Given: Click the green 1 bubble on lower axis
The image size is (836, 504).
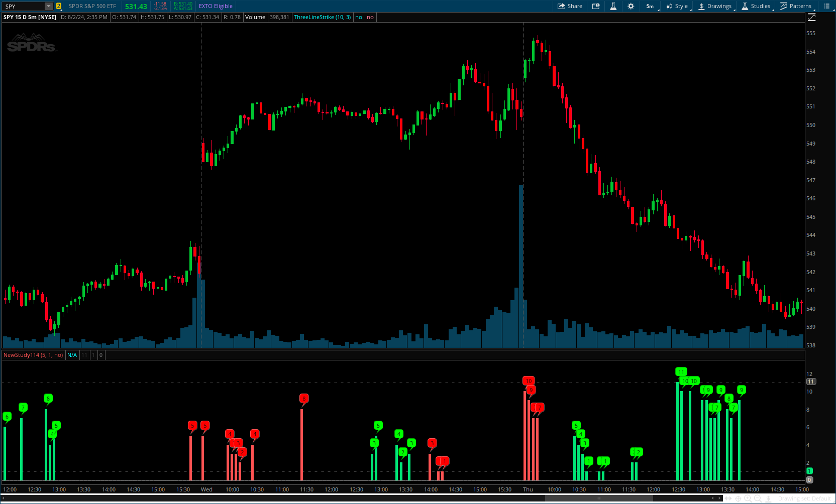Looking at the screenshot, I should click(x=809, y=471).
